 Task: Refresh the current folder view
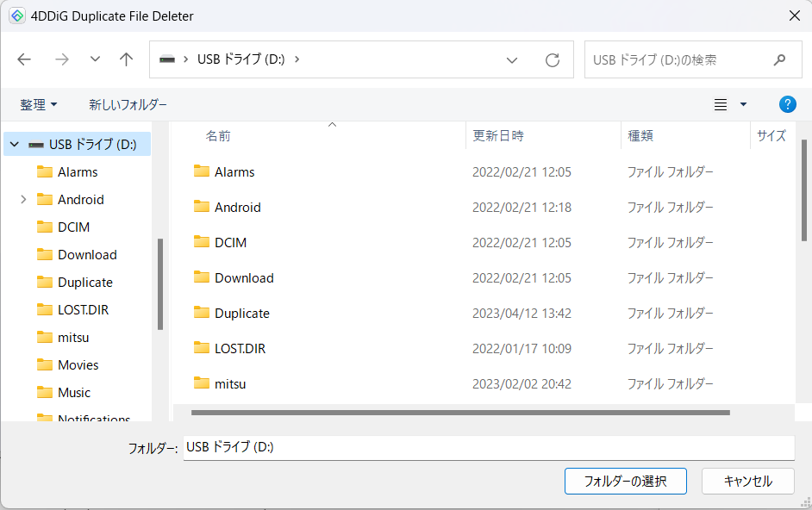(x=553, y=60)
